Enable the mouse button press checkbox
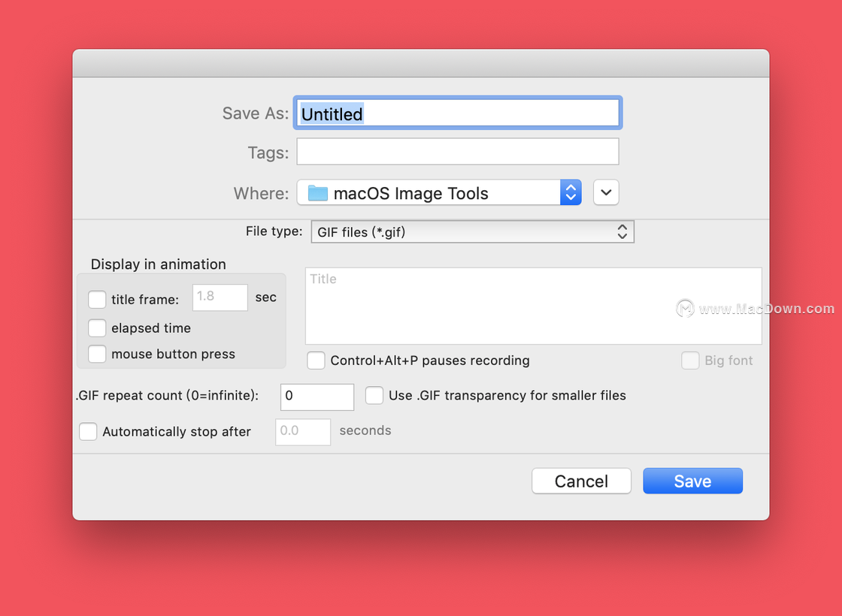The height and width of the screenshot is (616, 842). [97, 354]
